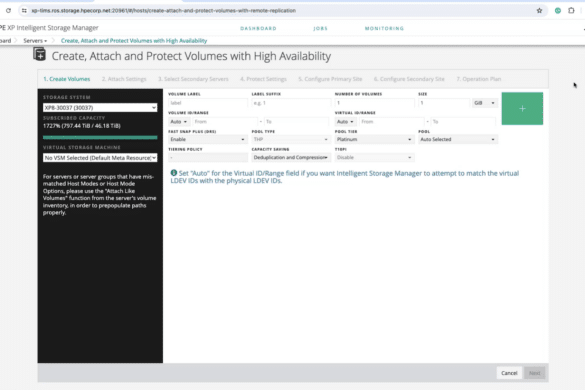The height and width of the screenshot is (390, 585).
Task: Change Capacity Saving Deduplication and Compression dropdown
Action: (x=291, y=157)
